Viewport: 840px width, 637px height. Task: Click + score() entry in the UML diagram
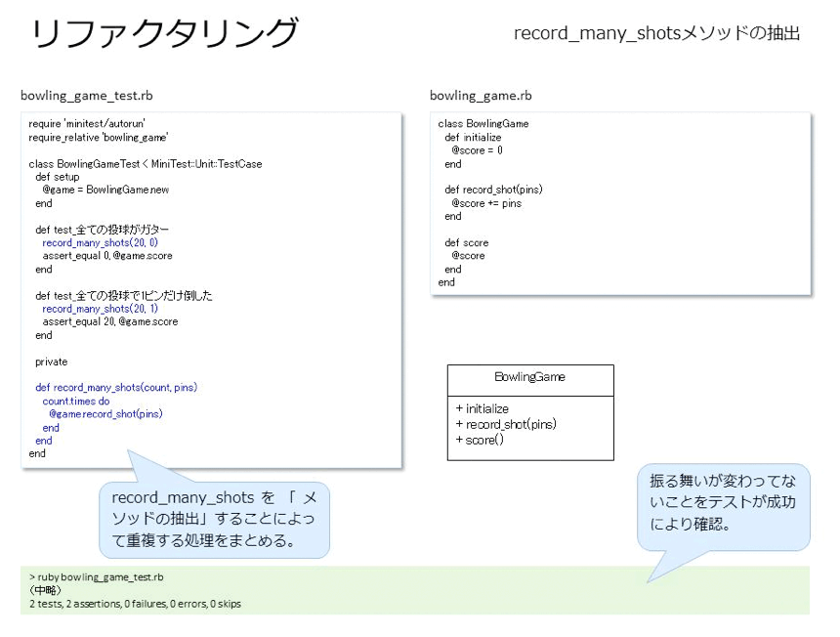480,440
